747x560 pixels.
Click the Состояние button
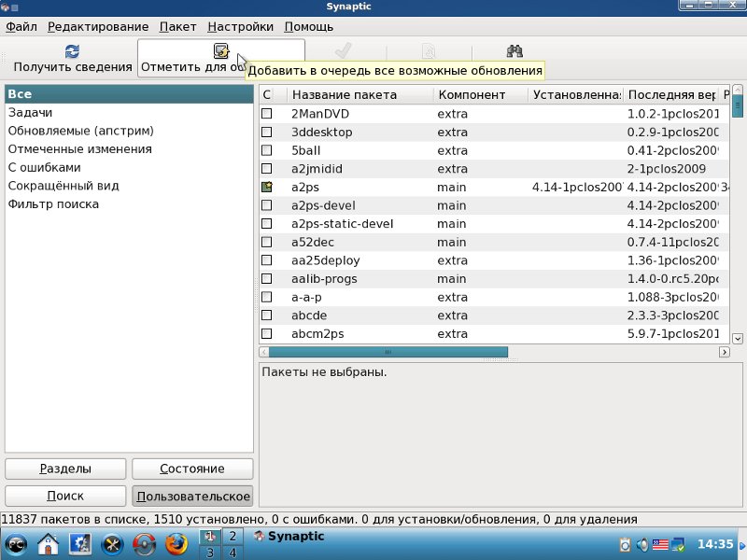coord(192,469)
